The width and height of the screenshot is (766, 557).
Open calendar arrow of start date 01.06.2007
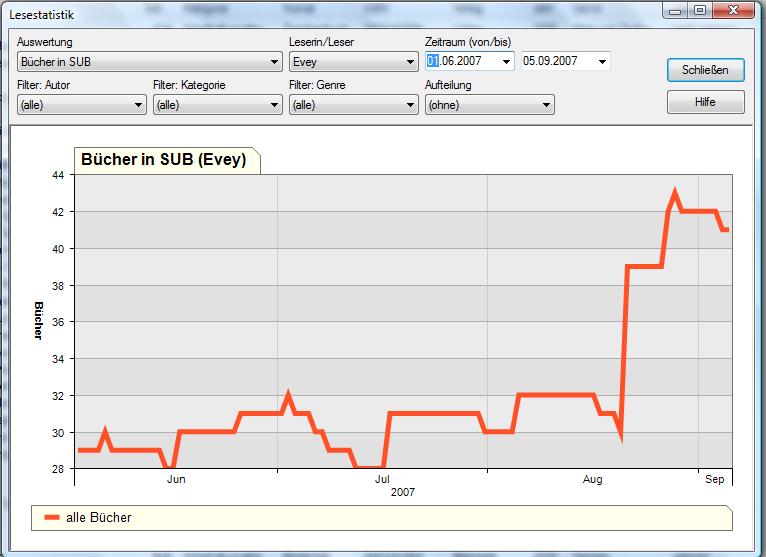tap(507, 62)
